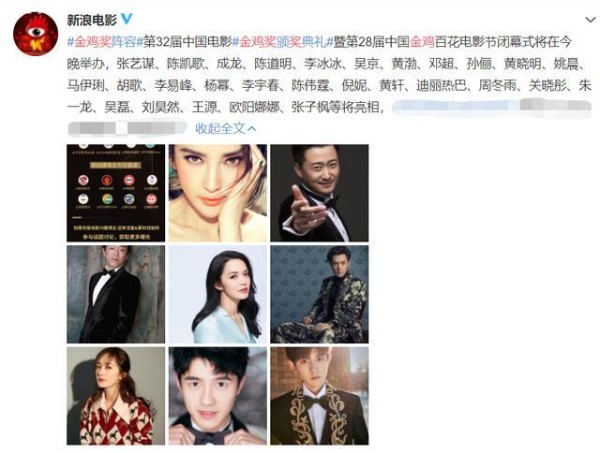
Task: Open the seated man in floral suit photo
Action: click(x=320, y=294)
